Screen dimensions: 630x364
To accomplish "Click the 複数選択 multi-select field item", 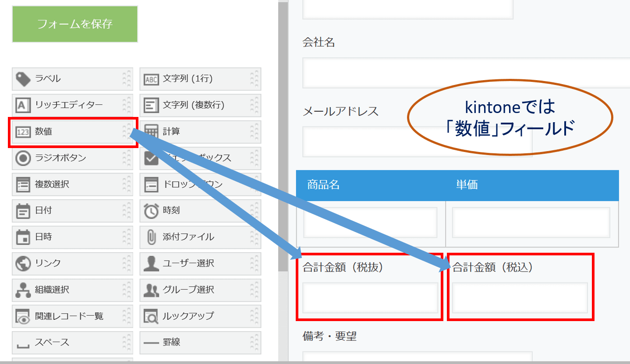I will 72,184.
